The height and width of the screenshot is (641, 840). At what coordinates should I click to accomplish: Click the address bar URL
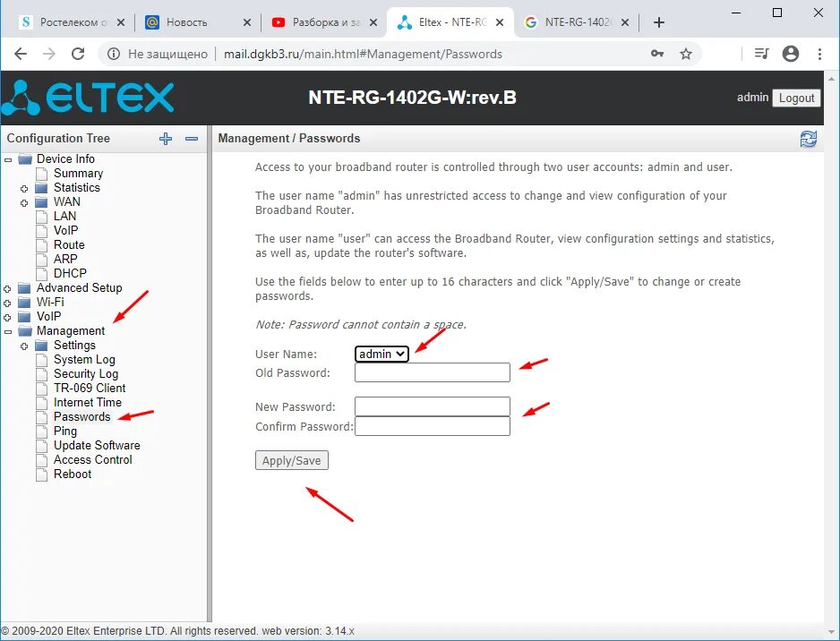click(x=363, y=54)
